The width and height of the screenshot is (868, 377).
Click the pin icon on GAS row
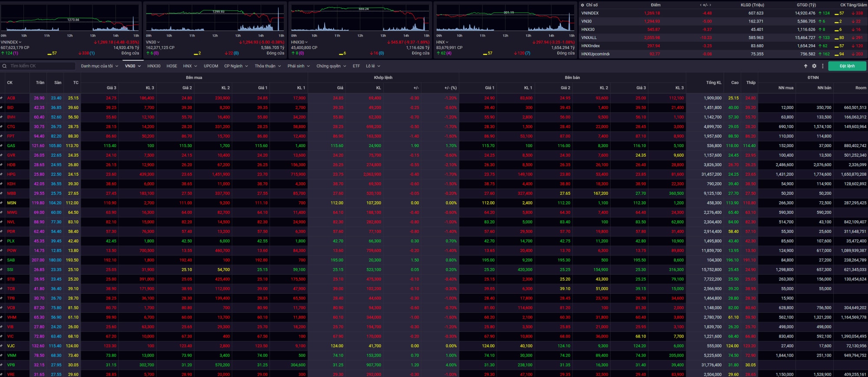click(x=2, y=146)
